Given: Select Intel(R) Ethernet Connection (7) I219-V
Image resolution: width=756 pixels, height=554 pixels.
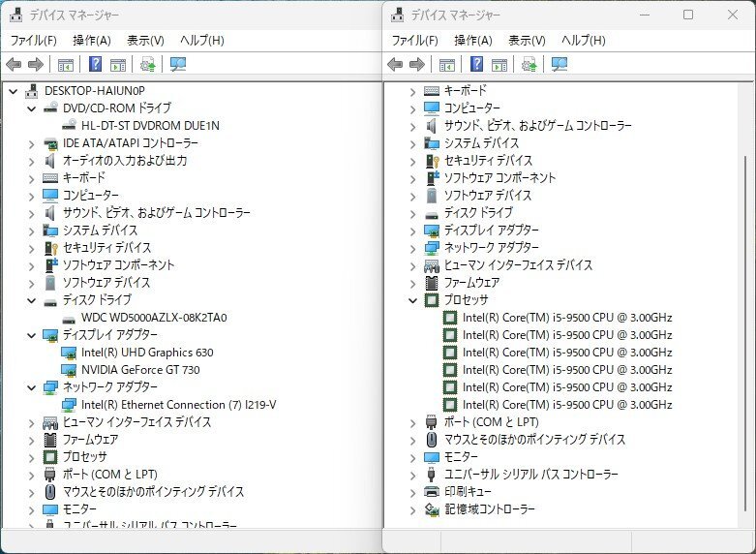Looking at the screenshot, I should click(x=178, y=405).
